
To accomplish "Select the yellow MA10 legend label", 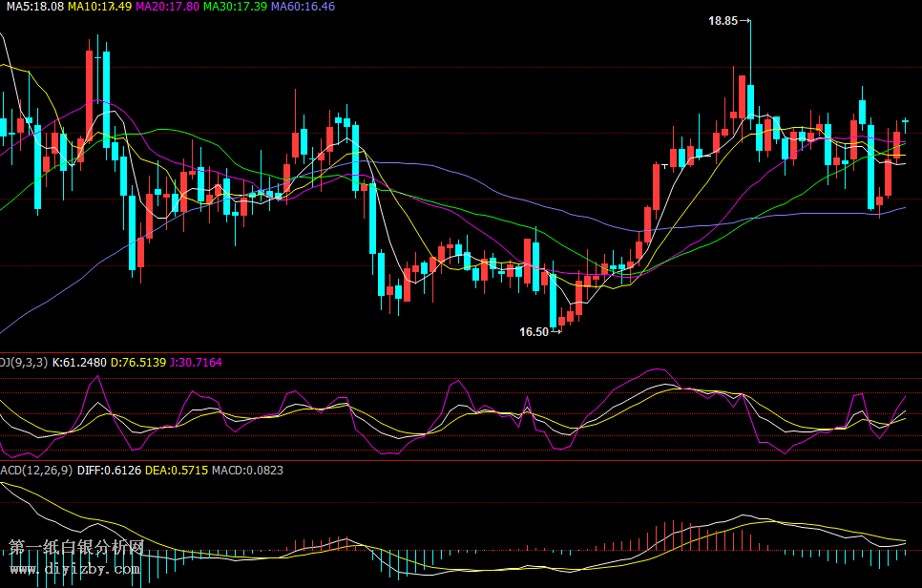I will (99, 7).
